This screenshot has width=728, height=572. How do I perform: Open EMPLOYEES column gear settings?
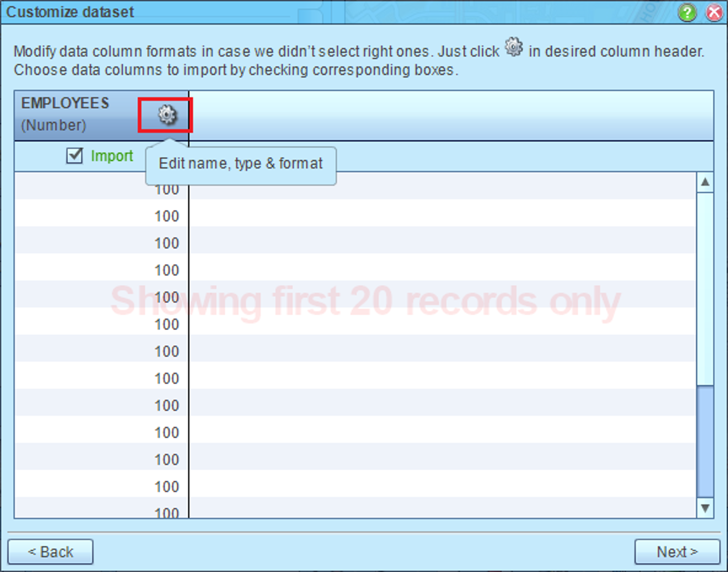coord(167,115)
